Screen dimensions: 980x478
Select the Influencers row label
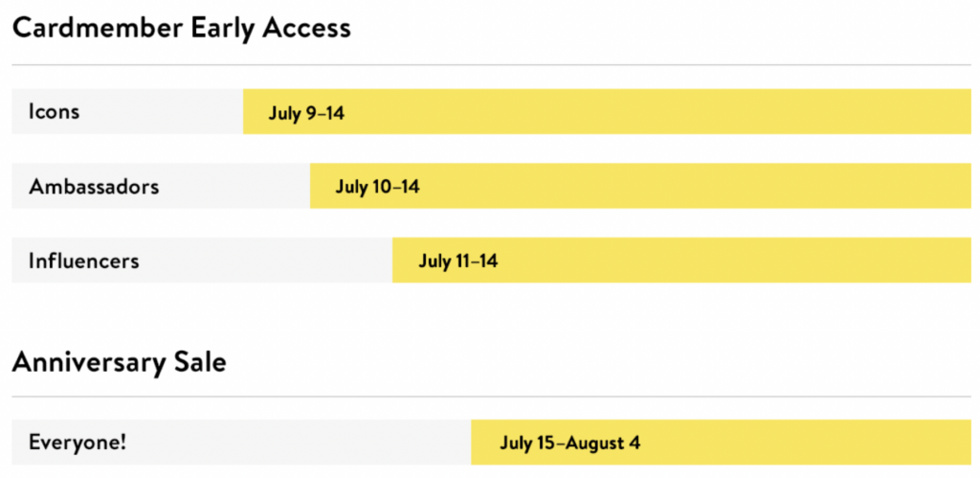(84, 261)
